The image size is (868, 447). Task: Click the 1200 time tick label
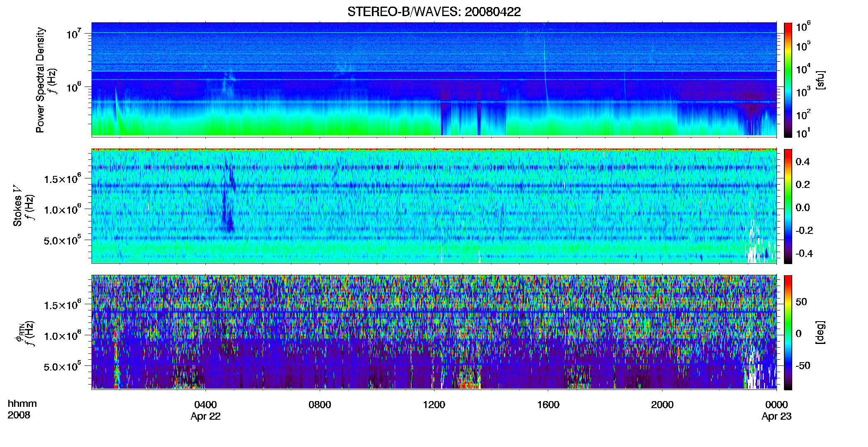tap(434, 404)
